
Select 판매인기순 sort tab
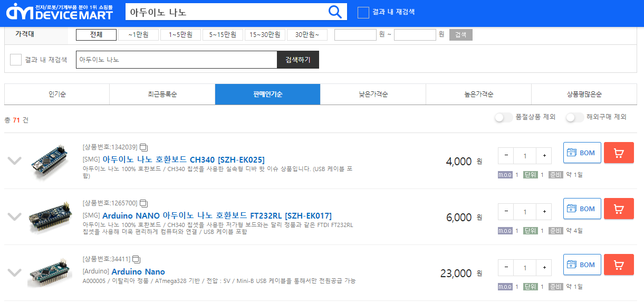pyautogui.click(x=268, y=95)
